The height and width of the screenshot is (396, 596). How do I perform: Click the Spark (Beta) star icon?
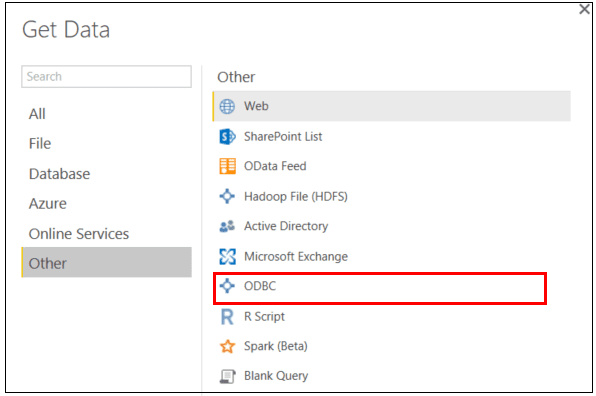click(227, 346)
